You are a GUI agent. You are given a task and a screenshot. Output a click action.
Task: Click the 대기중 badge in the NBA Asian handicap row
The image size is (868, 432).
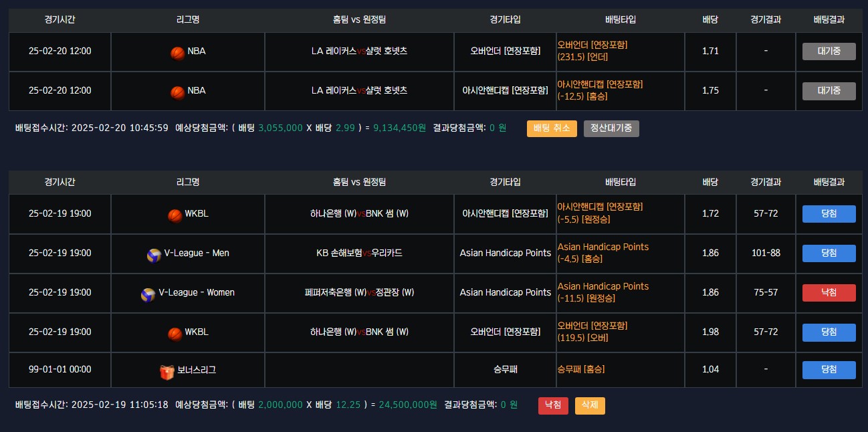(829, 91)
